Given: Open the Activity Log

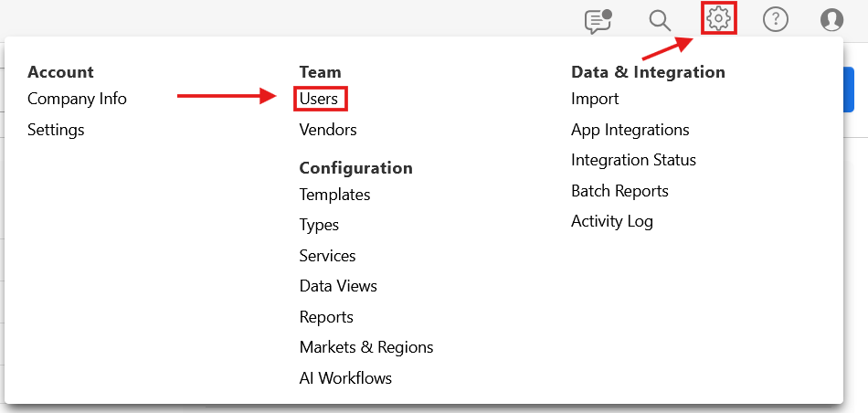Looking at the screenshot, I should click(x=612, y=221).
